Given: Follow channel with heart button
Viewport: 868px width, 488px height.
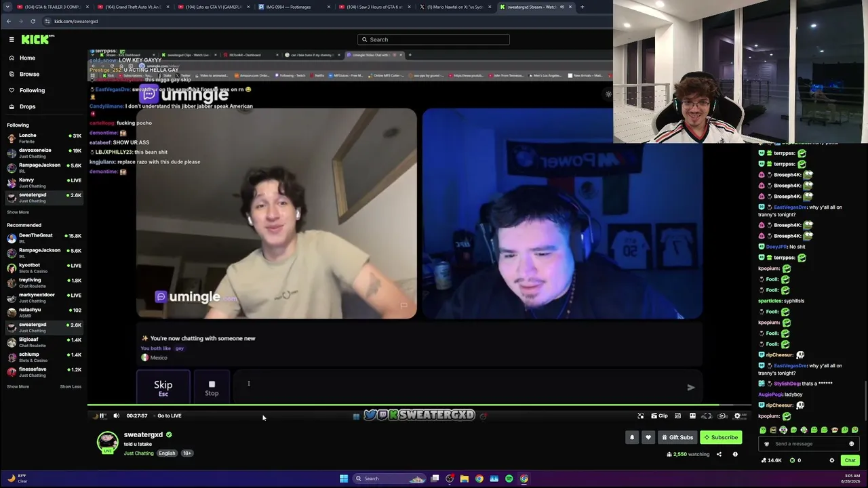Looking at the screenshot, I should [648, 437].
